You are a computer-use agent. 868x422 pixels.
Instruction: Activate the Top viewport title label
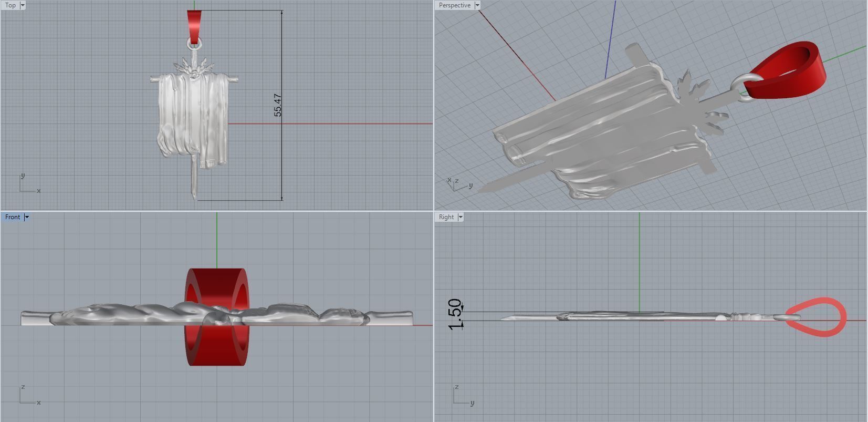point(11,5)
